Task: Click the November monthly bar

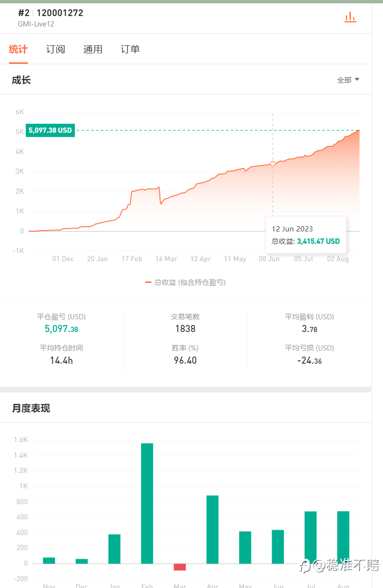Action: pos(49,561)
